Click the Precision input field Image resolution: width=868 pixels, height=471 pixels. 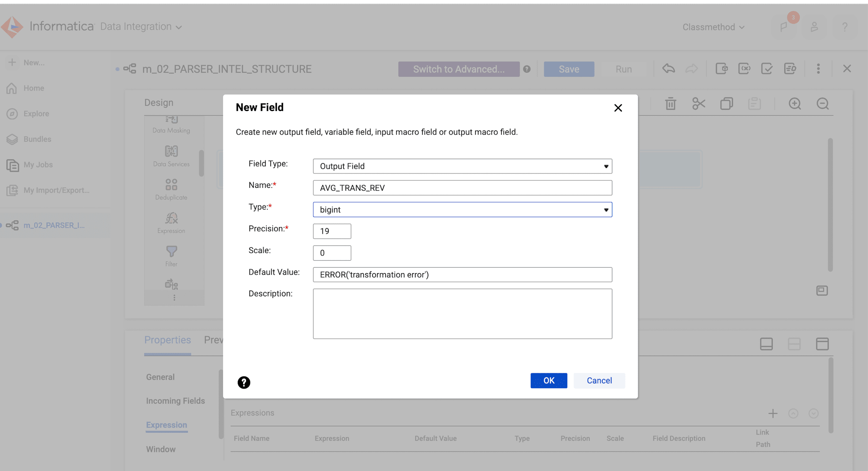point(332,231)
